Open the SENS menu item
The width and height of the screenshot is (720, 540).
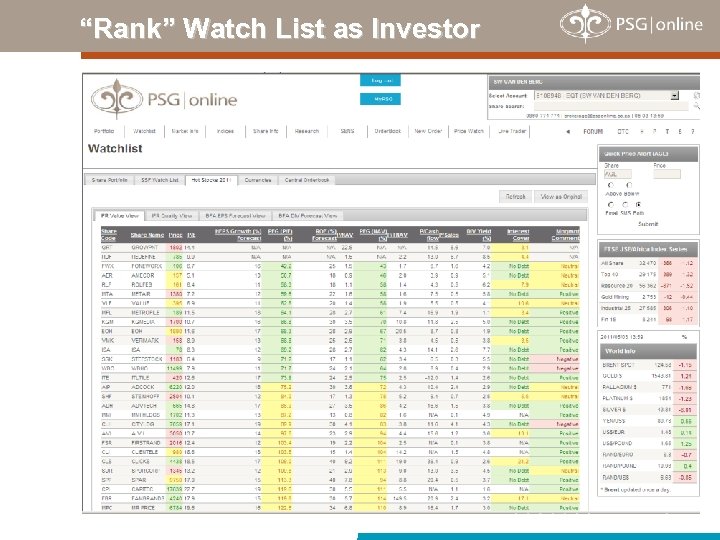(347, 131)
